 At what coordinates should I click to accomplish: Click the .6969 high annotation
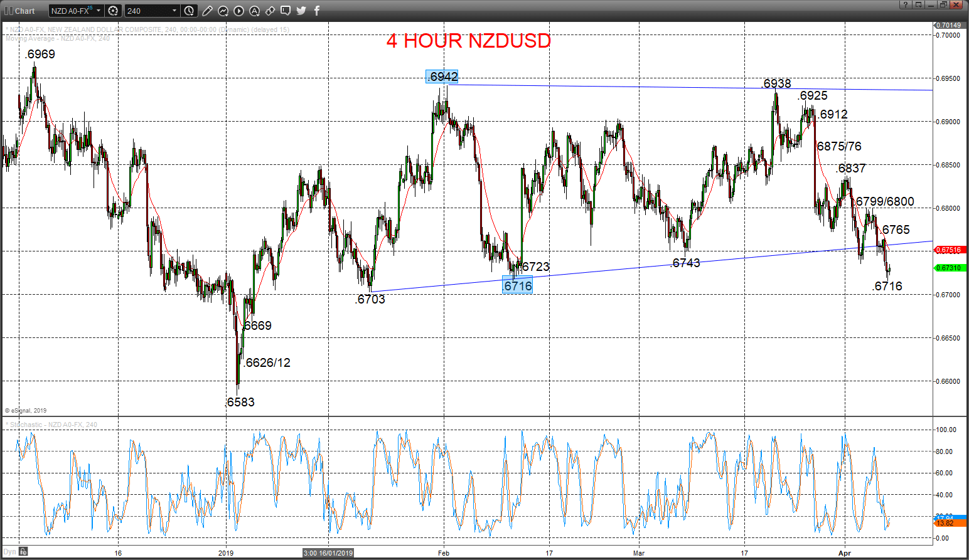pos(40,55)
